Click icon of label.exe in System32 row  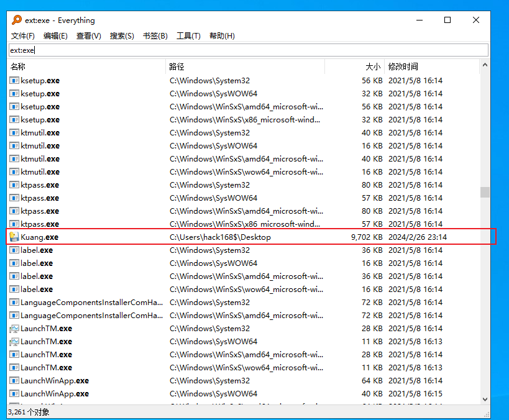(14, 250)
